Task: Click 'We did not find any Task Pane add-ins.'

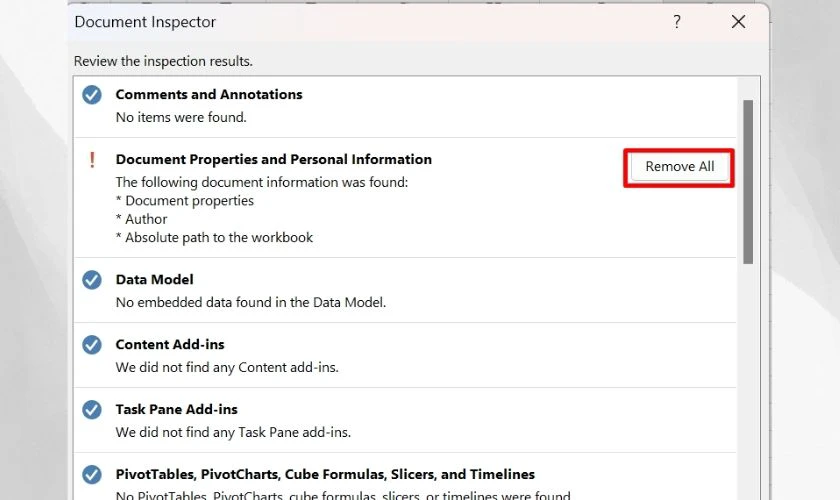Action: coord(233,432)
